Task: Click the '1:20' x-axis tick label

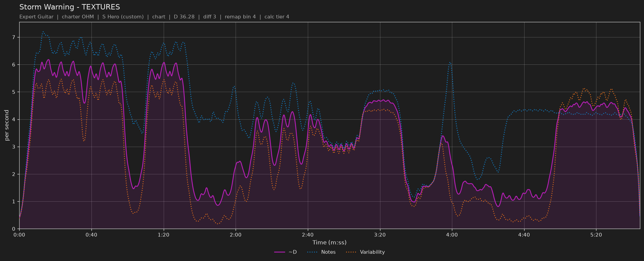Action: click(x=164, y=235)
